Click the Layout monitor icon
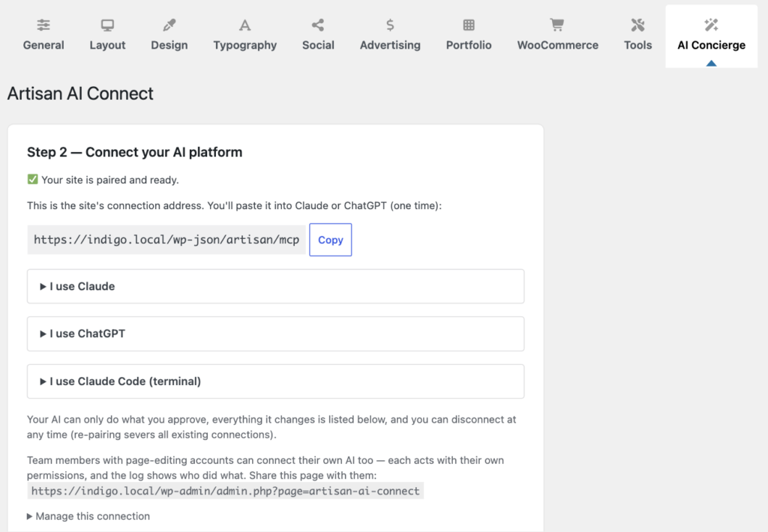Screen dimensions: 768x532 (107, 25)
